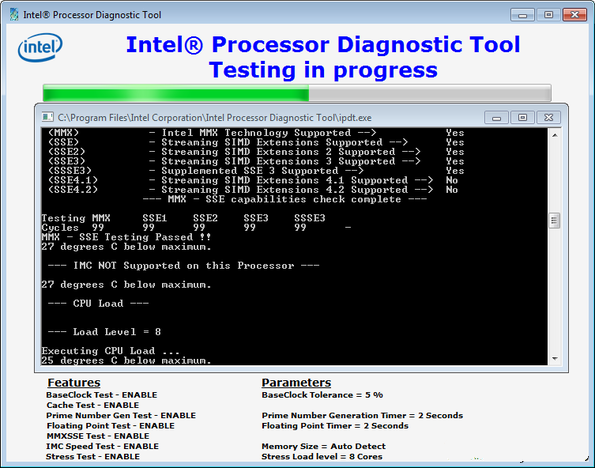Click the 'Executing CPU Load ...' line

110,350
